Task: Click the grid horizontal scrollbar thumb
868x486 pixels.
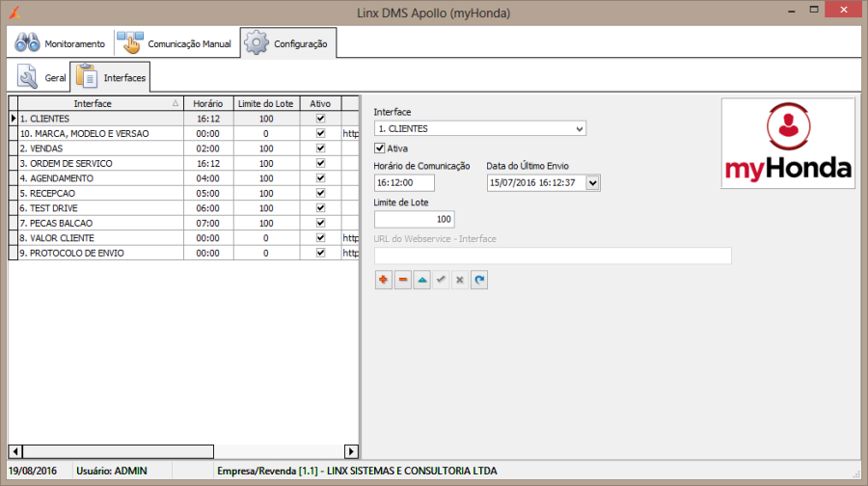Action: (118, 451)
